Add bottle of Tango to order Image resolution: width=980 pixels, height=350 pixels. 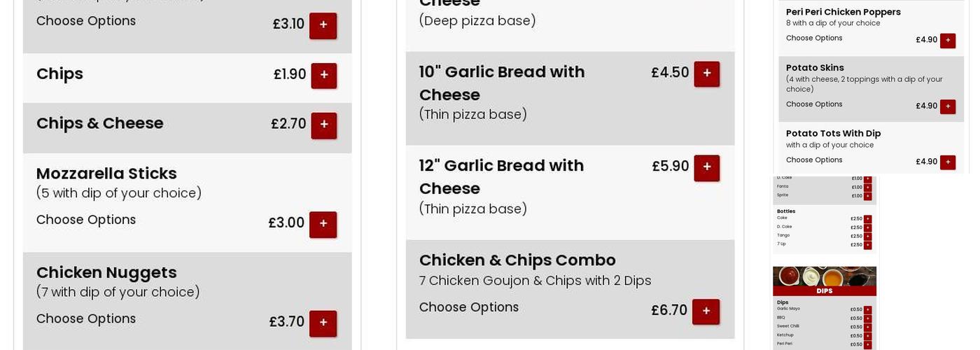click(867, 237)
